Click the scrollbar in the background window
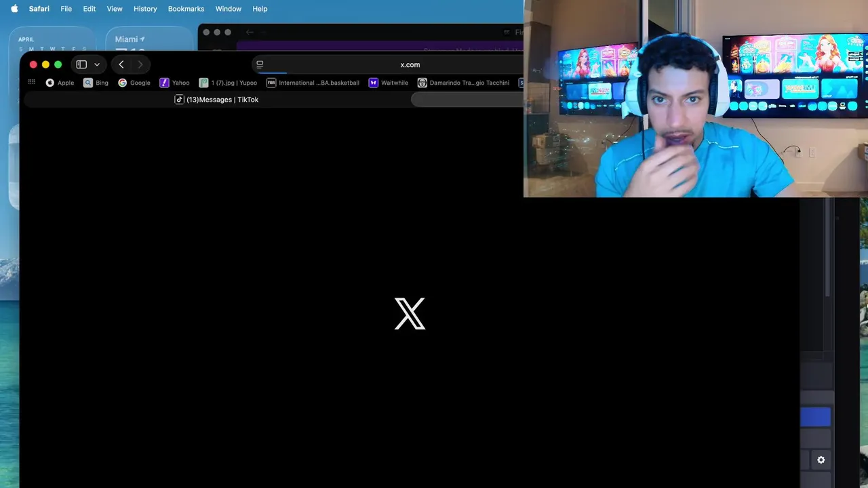 827,247
